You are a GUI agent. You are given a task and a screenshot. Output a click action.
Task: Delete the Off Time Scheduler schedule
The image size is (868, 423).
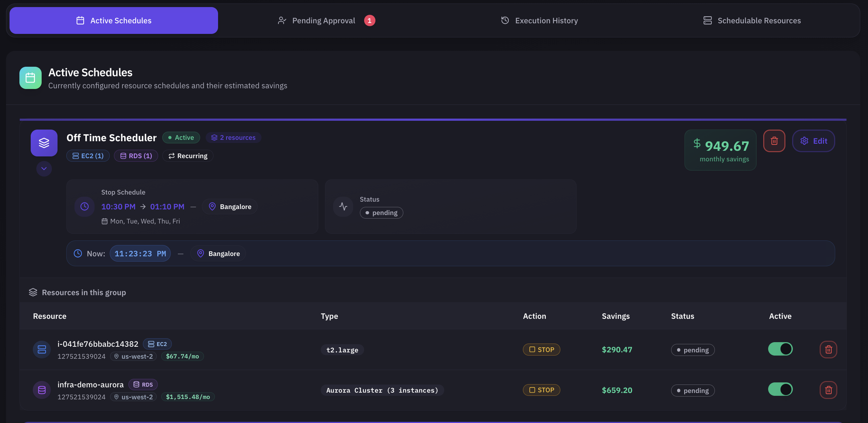774,141
